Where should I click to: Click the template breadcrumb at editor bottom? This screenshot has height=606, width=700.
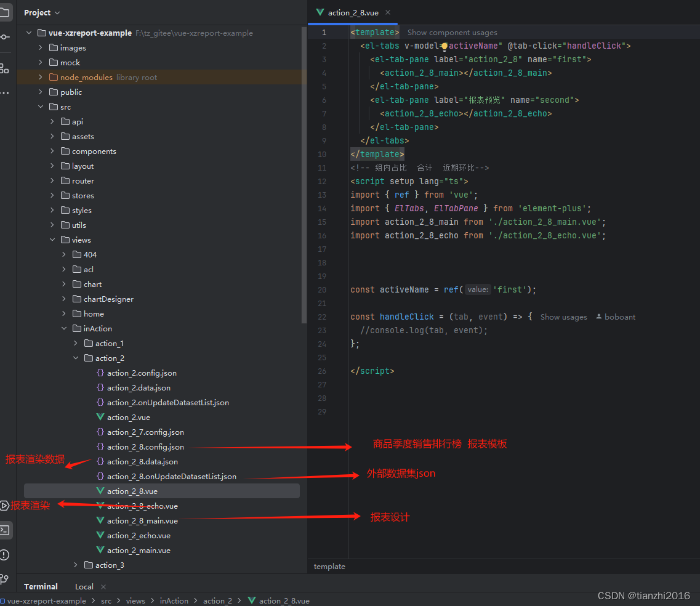coord(329,566)
